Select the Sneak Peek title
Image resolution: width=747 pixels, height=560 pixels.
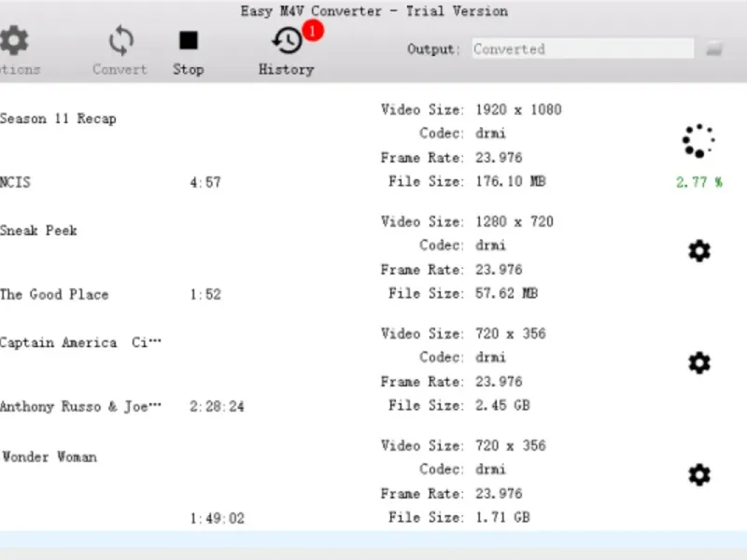(38, 231)
